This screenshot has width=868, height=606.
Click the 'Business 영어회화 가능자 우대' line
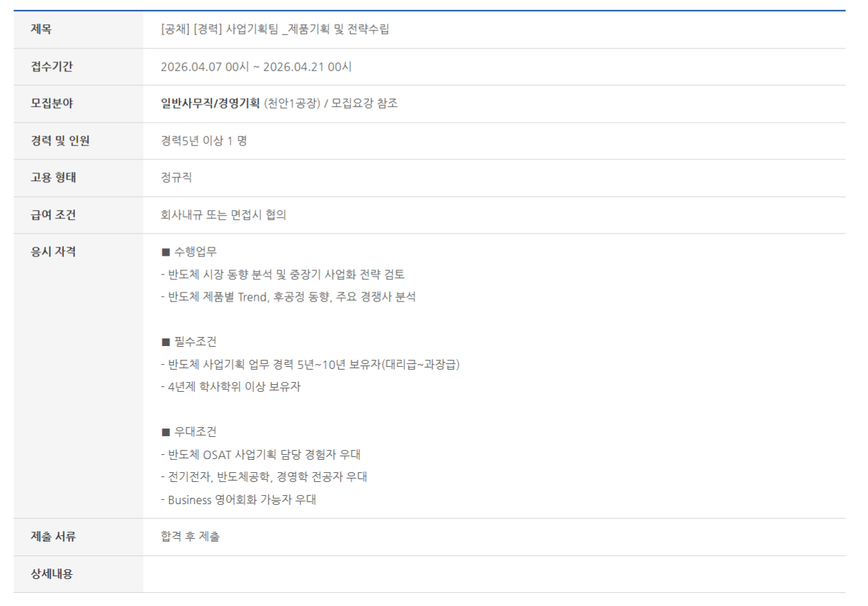coord(238,499)
